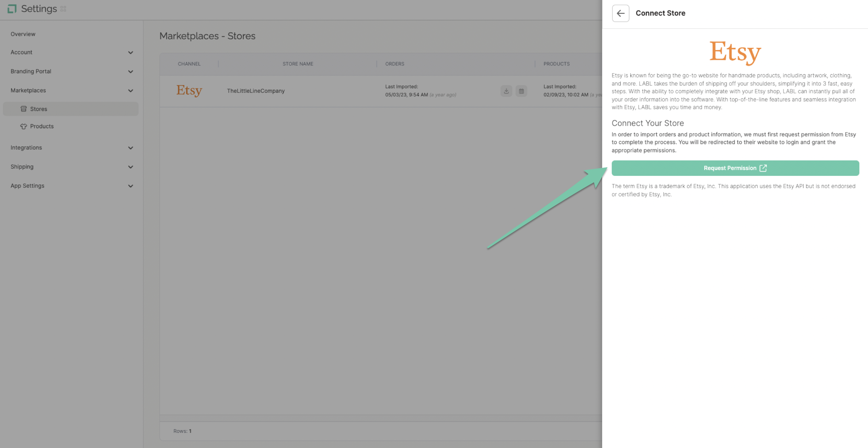
Task: Click the ORDERS column header
Action: 395,64
